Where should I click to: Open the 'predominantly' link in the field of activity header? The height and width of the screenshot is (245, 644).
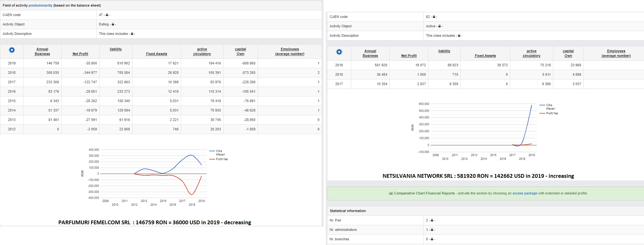40,5
